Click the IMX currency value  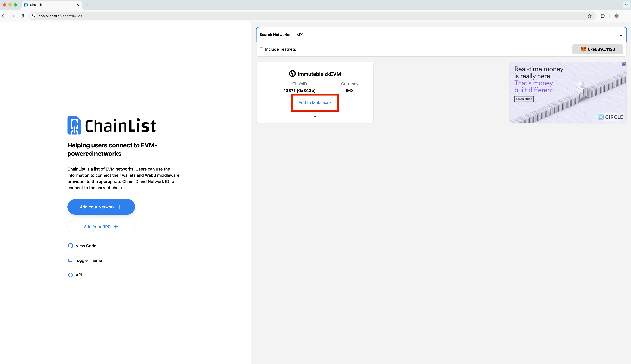350,90
